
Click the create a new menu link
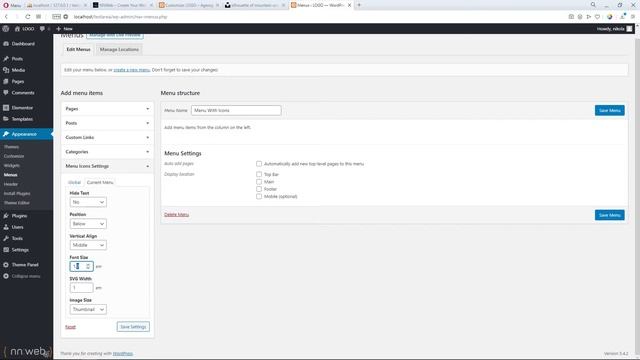131,70
